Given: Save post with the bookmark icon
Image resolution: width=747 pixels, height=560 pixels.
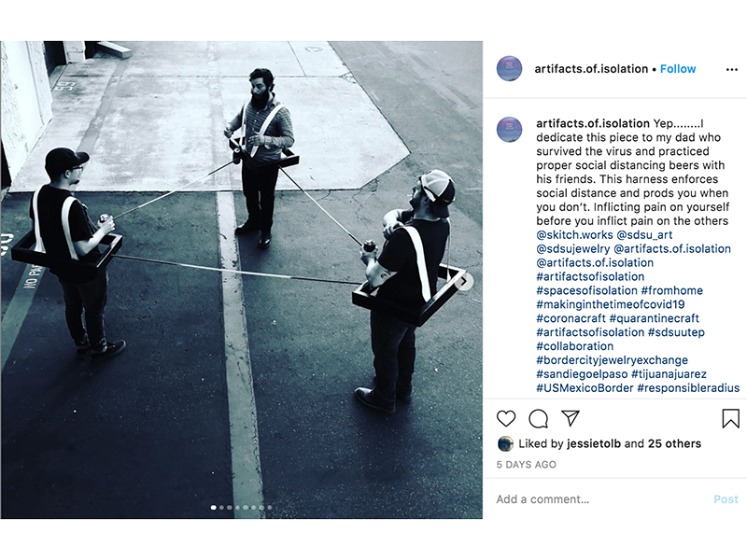Looking at the screenshot, I should [x=730, y=418].
